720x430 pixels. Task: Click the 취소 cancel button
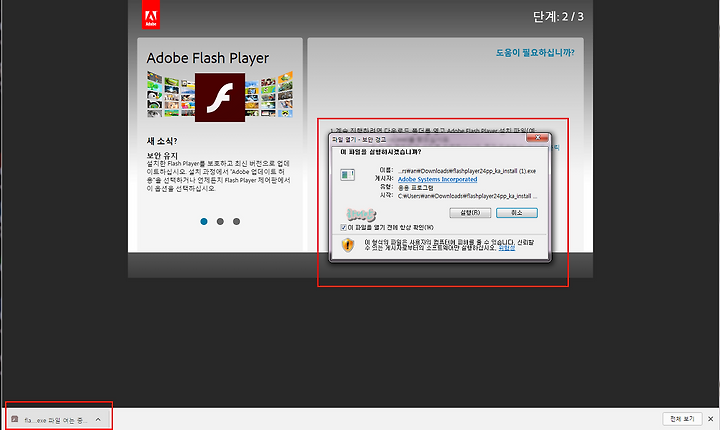pos(517,213)
